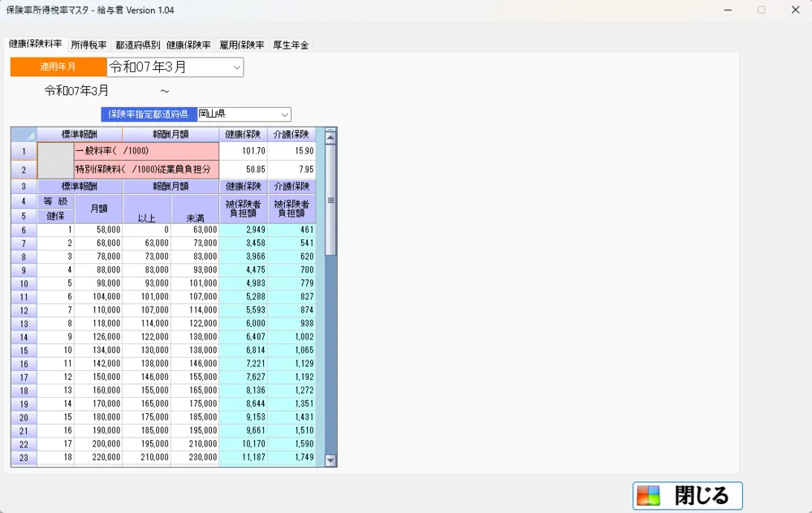The height and width of the screenshot is (513, 812).
Task: Select the 介護保険 rate cell 15.90
Action: (292, 151)
